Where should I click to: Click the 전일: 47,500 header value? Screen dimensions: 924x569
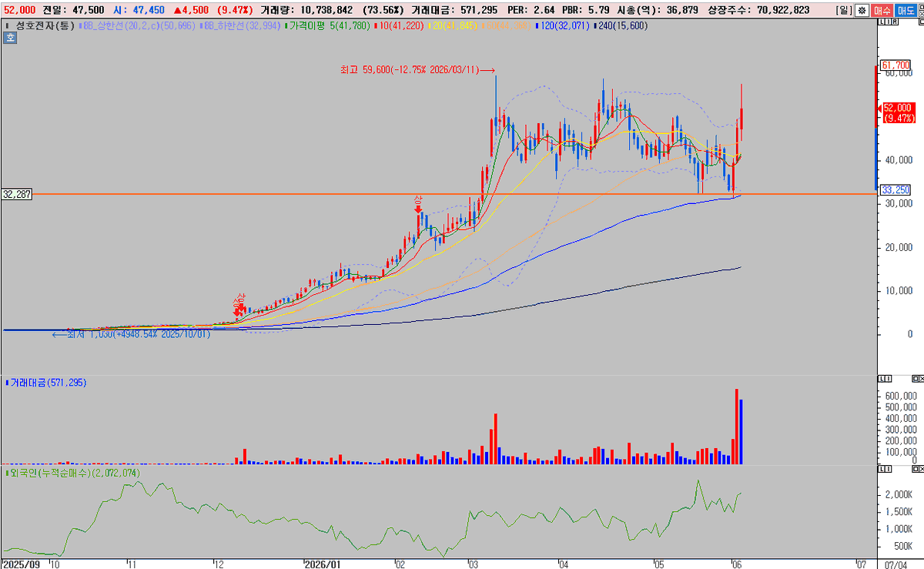(75, 10)
